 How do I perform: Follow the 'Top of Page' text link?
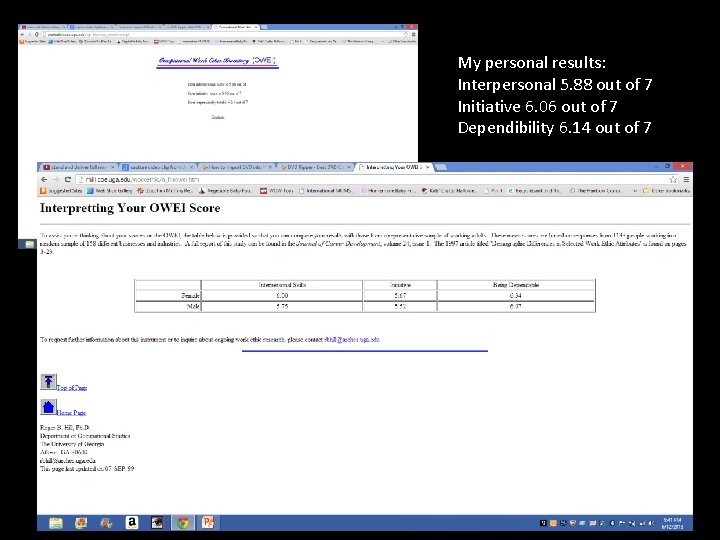[x=72, y=388]
